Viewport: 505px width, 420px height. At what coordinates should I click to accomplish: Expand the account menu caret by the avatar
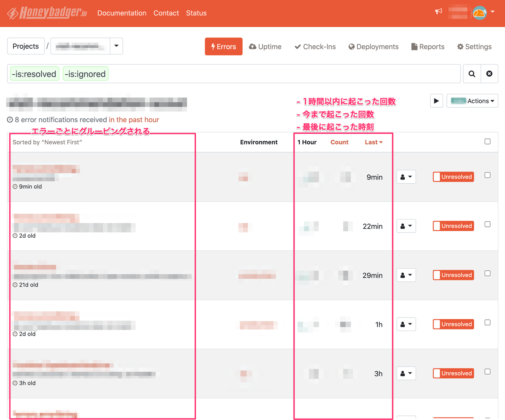[x=493, y=12]
